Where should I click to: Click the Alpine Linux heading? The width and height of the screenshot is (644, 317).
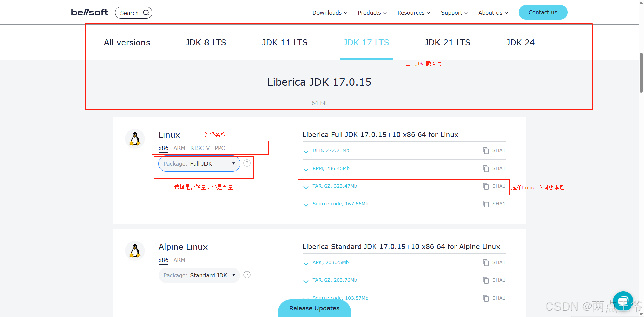183,247
